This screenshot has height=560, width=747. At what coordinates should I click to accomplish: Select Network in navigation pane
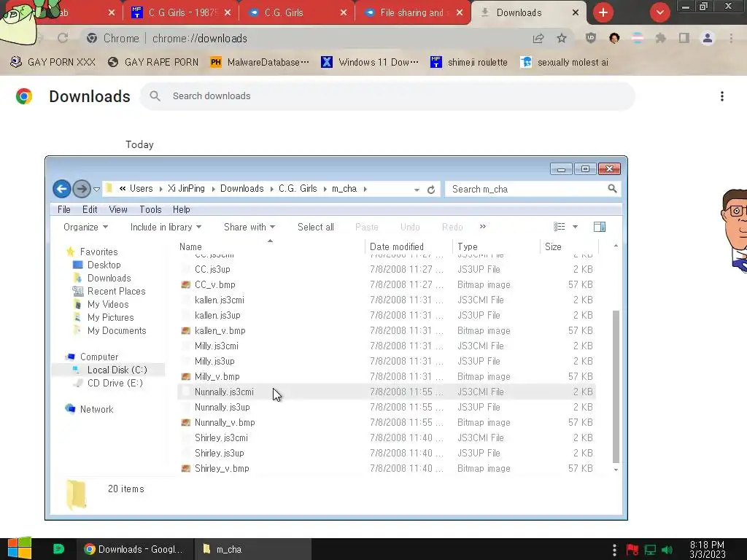97,410
